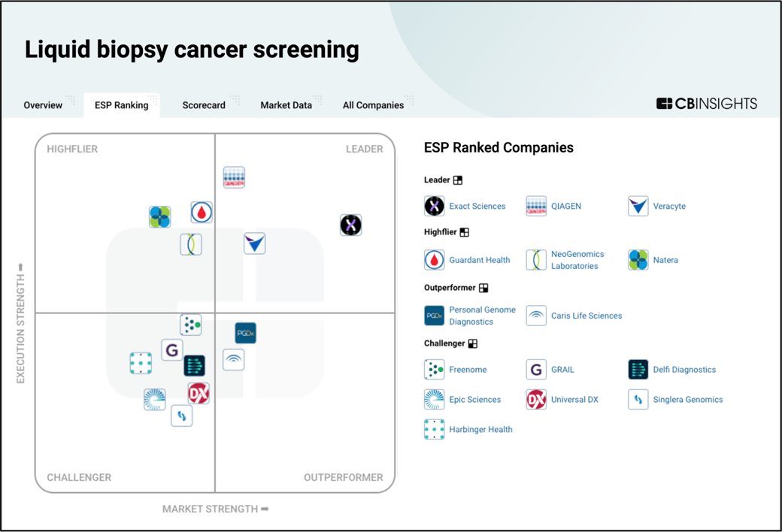Click the Veracyte icon in the company list
Viewport: 782px width, 532px height.
pyautogui.click(x=638, y=206)
